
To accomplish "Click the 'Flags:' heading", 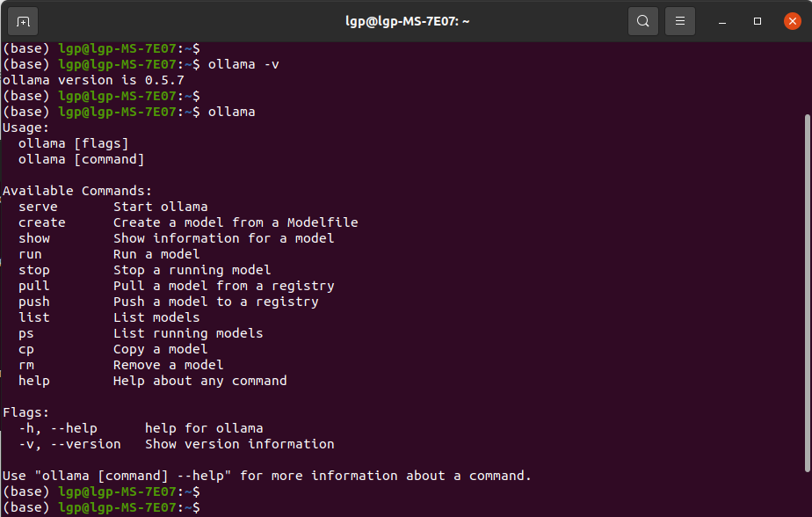I will 25,413.
